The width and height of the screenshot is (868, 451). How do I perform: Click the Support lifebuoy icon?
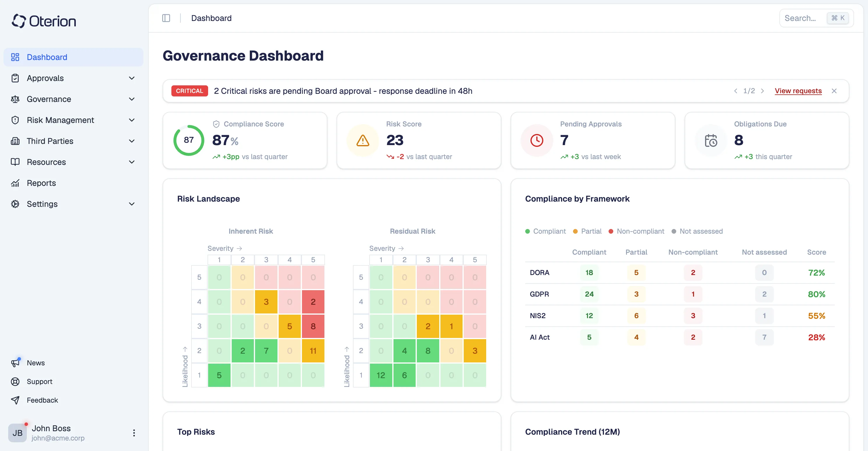pos(15,381)
